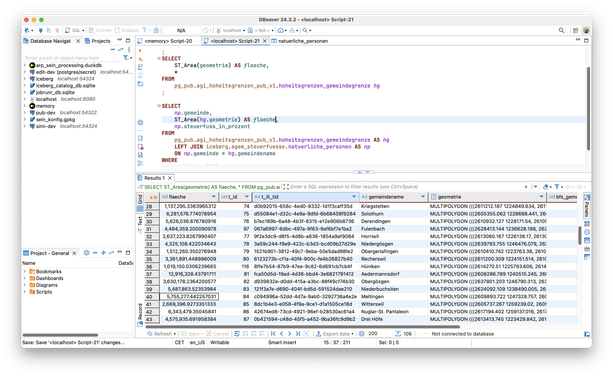The width and height of the screenshot is (613, 376).
Task: Open the natuerliche_personen tab
Action: click(x=299, y=41)
